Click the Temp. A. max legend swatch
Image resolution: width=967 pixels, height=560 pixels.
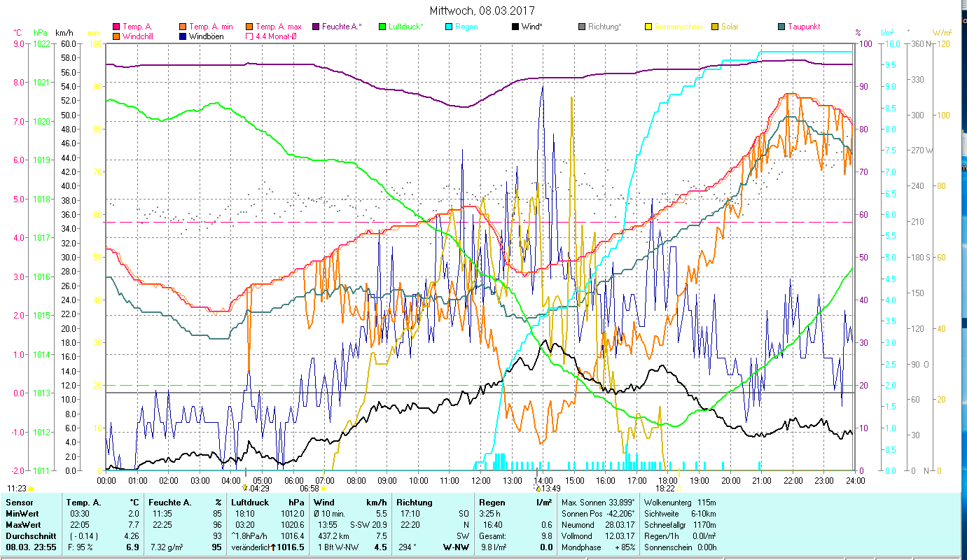pos(249,27)
